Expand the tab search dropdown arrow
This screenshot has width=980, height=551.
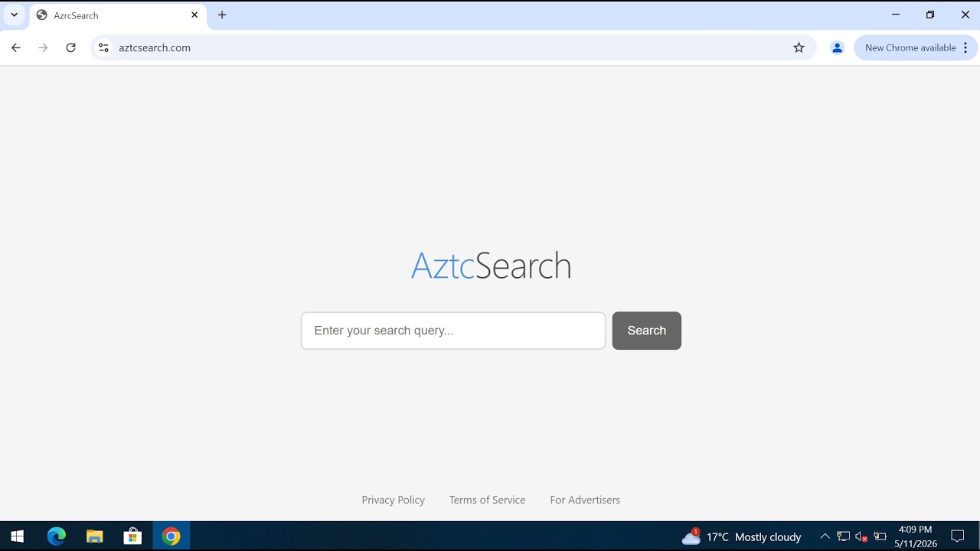[14, 15]
